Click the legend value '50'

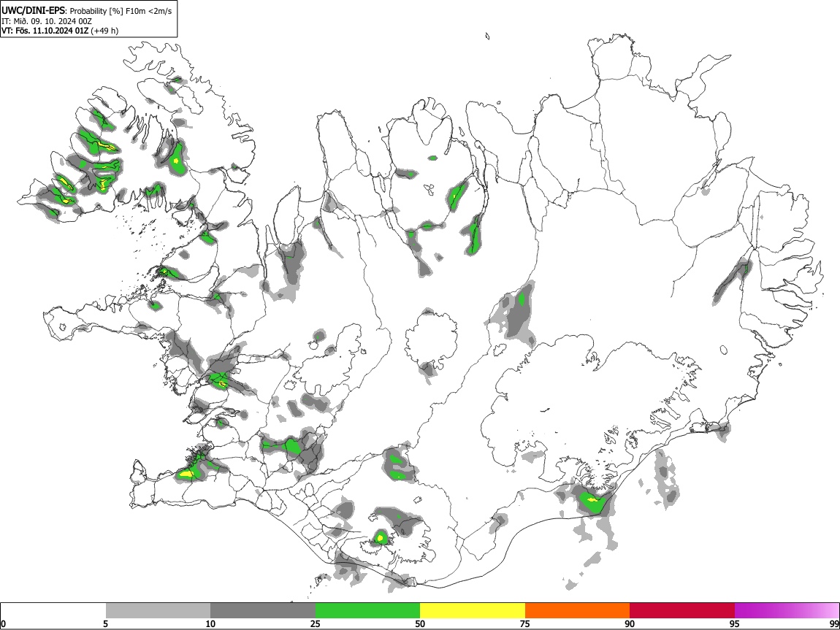tap(420, 623)
